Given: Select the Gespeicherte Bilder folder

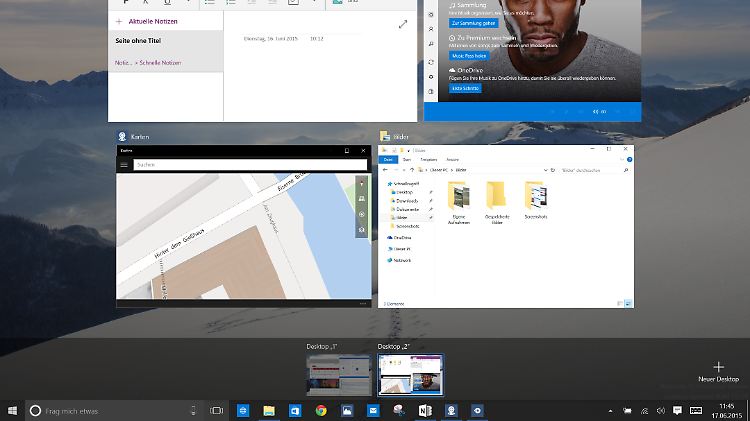Looking at the screenshot, I should (x=497, y=203).
